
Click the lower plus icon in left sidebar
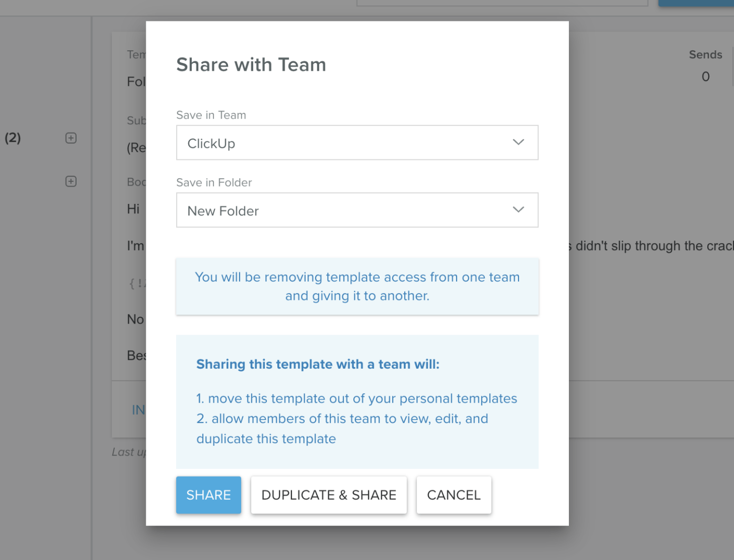71,181
